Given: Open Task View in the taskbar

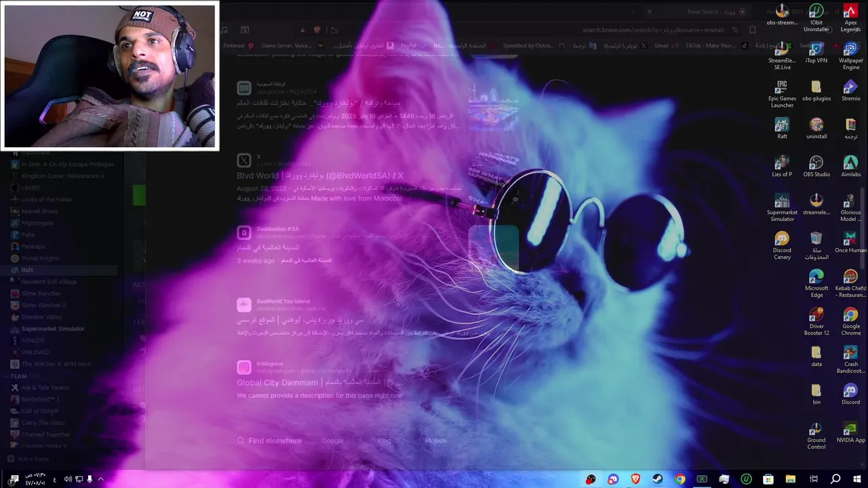Looking at the screenshot, I should click(x=814, y=479).
